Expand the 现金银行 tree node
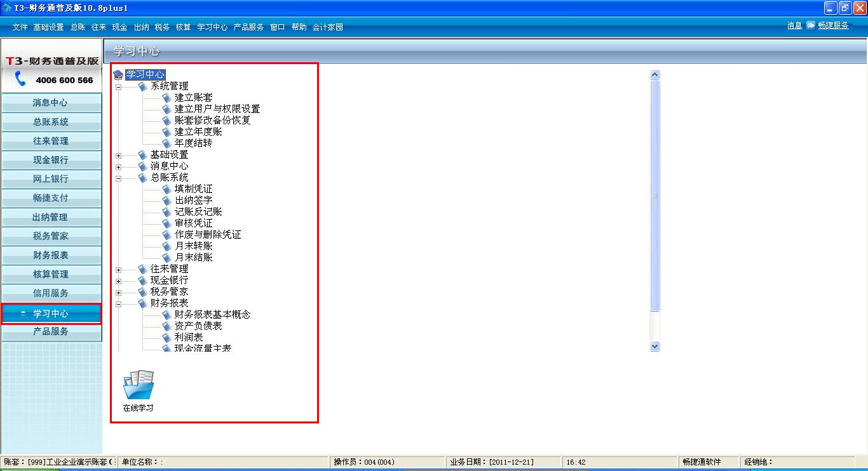 pyautogui.click(x=118, y=281)
